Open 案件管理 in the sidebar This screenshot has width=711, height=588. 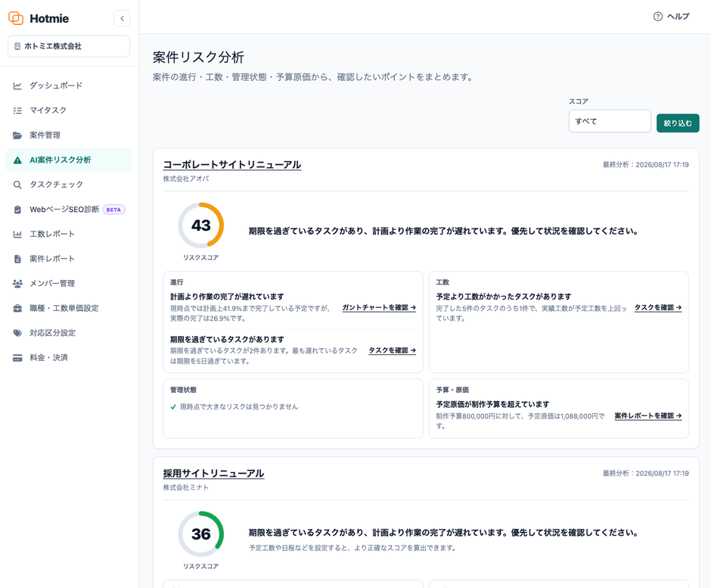pos(69,135)
